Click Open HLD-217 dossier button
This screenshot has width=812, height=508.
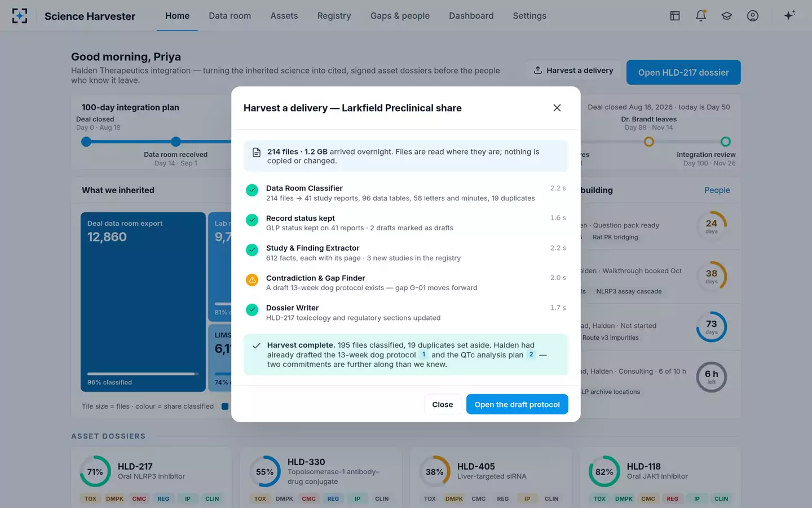point(683,72)
